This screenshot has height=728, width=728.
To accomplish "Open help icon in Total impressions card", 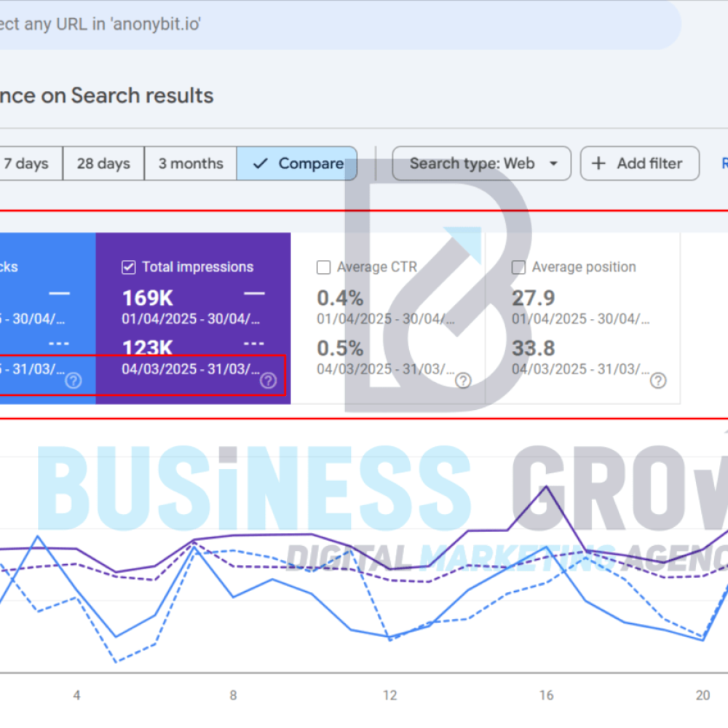I will click(x=269, y=381).
